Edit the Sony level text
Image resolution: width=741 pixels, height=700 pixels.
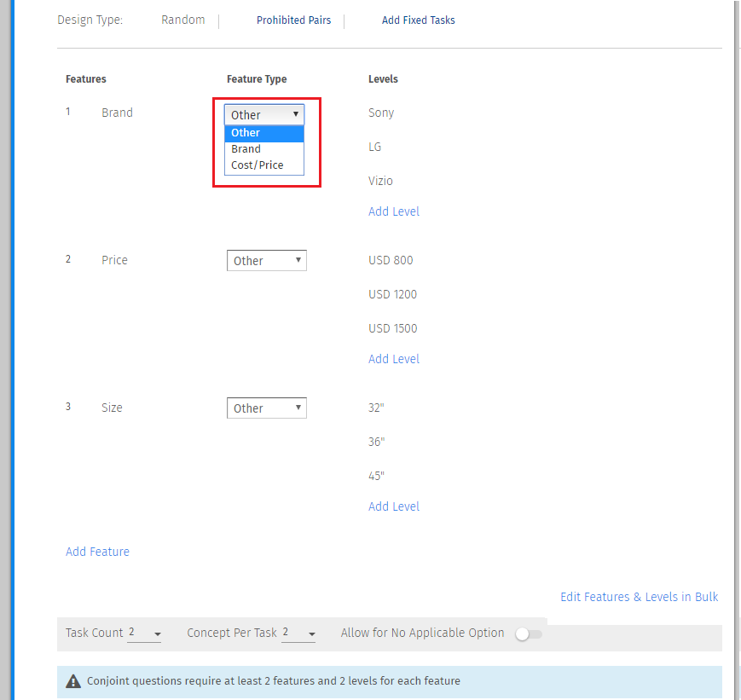(x=381, y=113)
